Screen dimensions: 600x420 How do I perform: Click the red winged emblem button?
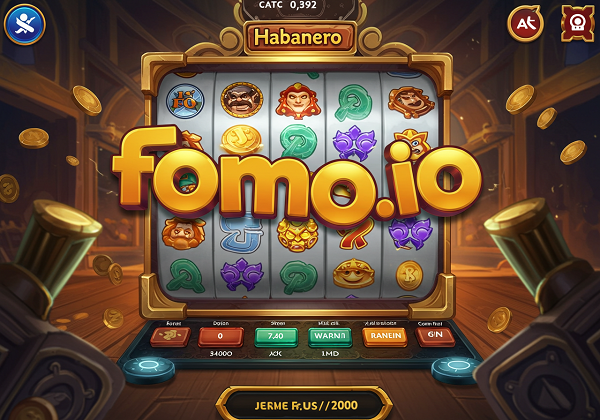(x=170, y=336)
